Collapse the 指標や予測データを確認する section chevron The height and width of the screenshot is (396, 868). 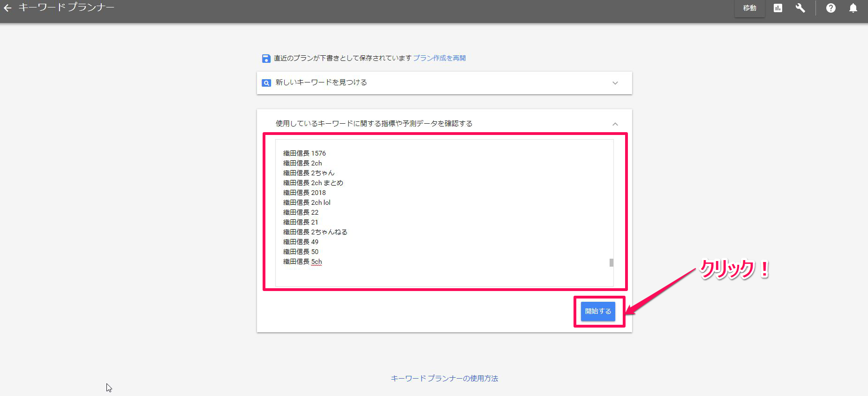[615, 124]
